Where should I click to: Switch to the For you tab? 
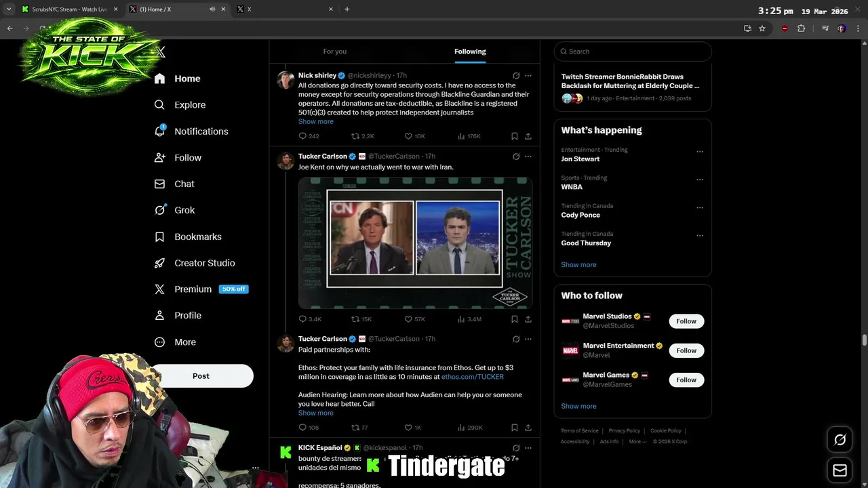click(335, 52)
